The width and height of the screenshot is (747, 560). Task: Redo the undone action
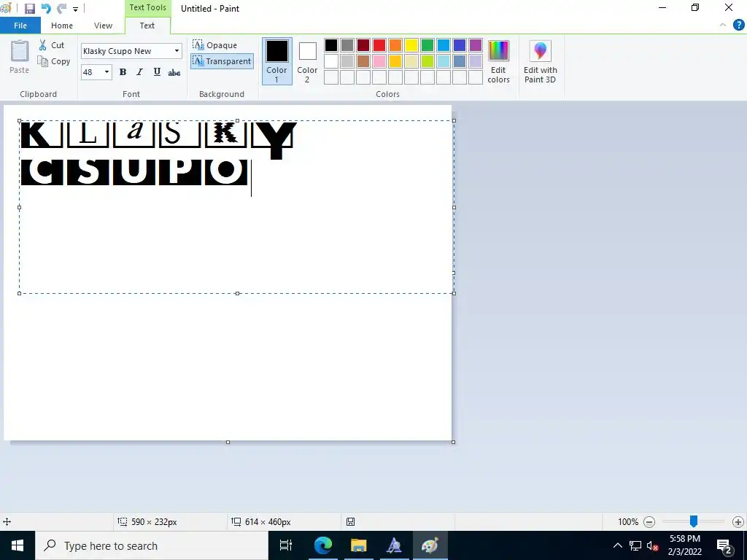(x=61, y=9)
